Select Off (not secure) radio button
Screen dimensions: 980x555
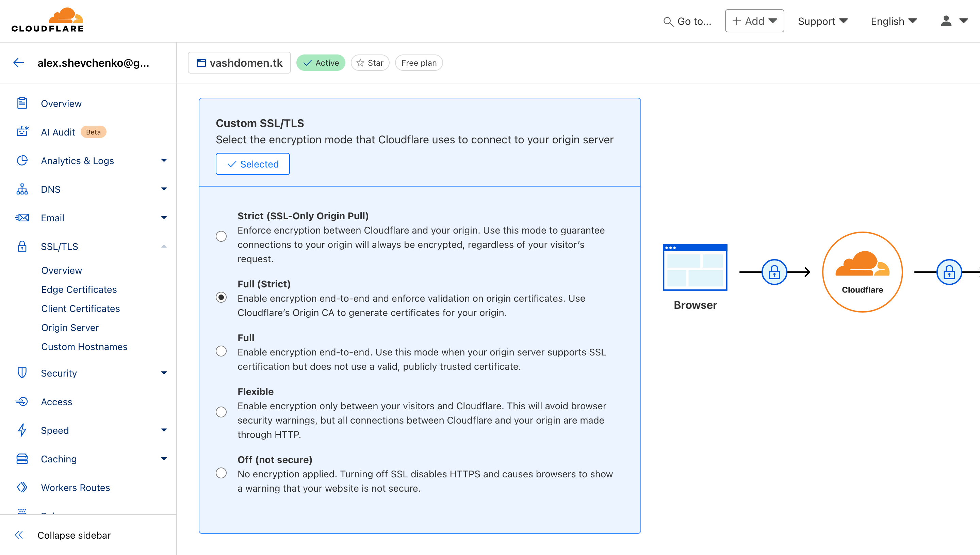[221, 473]
